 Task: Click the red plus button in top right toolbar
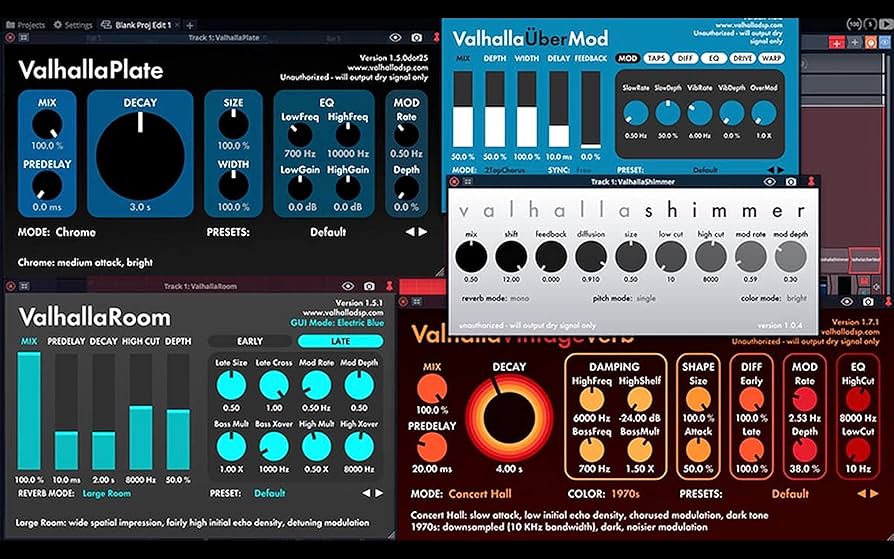click(836, 42)
